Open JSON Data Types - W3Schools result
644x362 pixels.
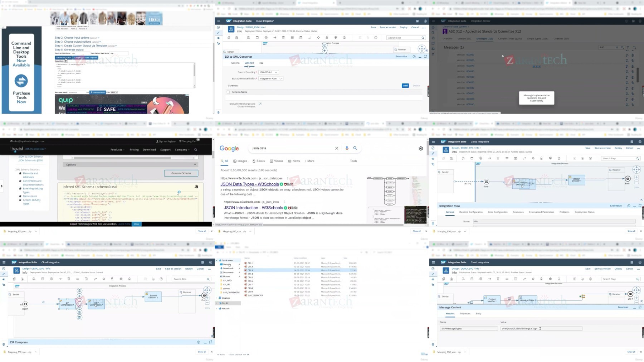pos(250,184)
